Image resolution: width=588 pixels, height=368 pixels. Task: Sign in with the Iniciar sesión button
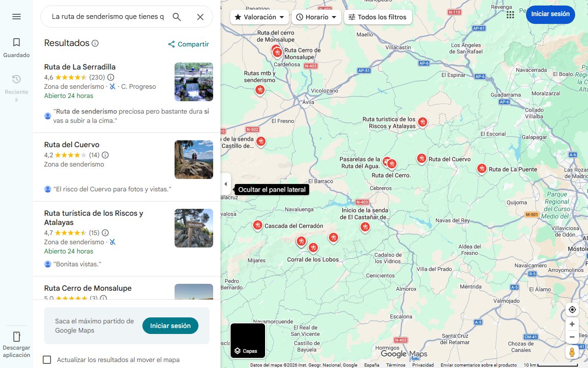tap(550, 14)
